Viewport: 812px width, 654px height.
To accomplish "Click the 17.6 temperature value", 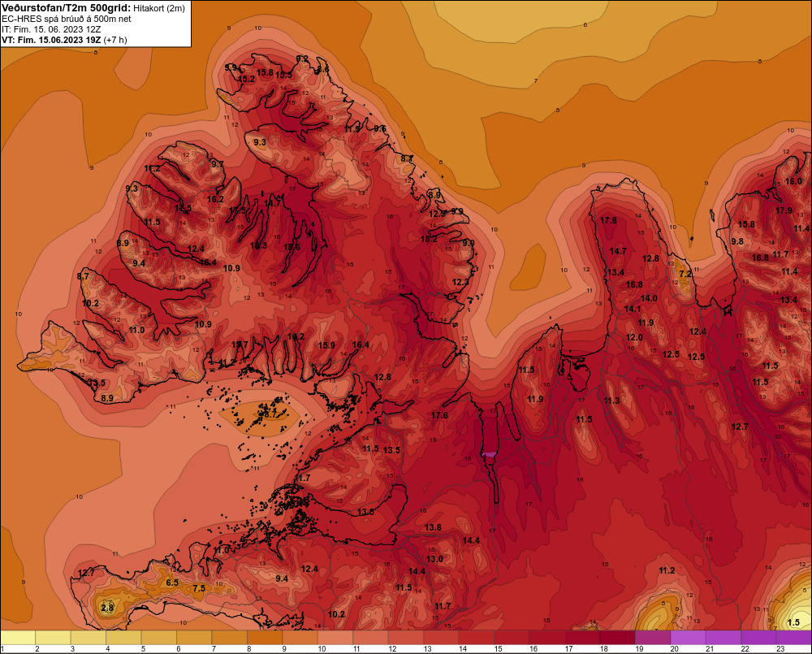I will click(x=439, y=415).
